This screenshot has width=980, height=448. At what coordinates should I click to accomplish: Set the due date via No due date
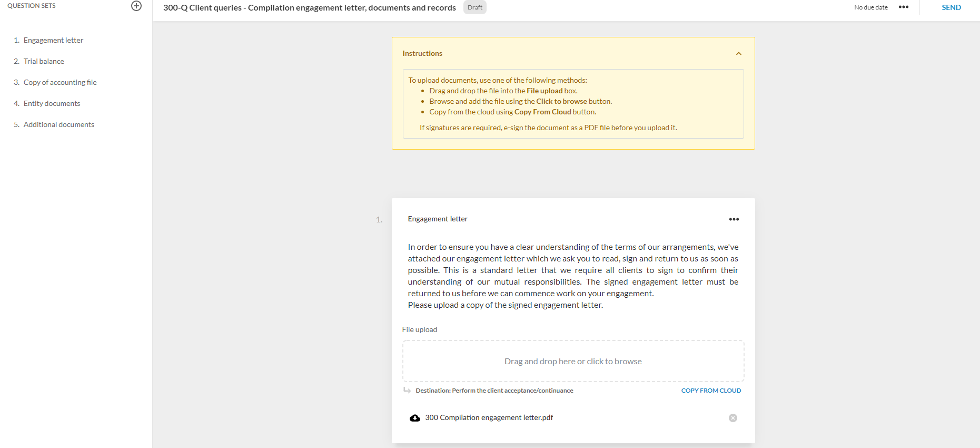click(x=870, y=7)
